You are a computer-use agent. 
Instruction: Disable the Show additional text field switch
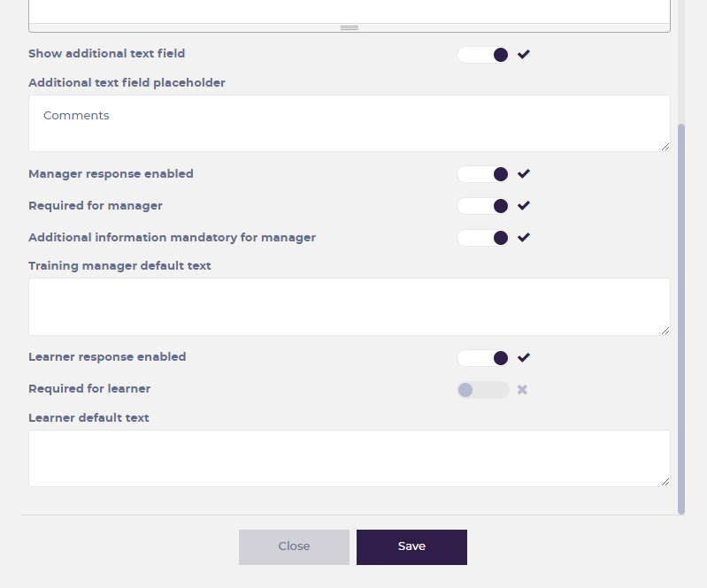point(483,55)
